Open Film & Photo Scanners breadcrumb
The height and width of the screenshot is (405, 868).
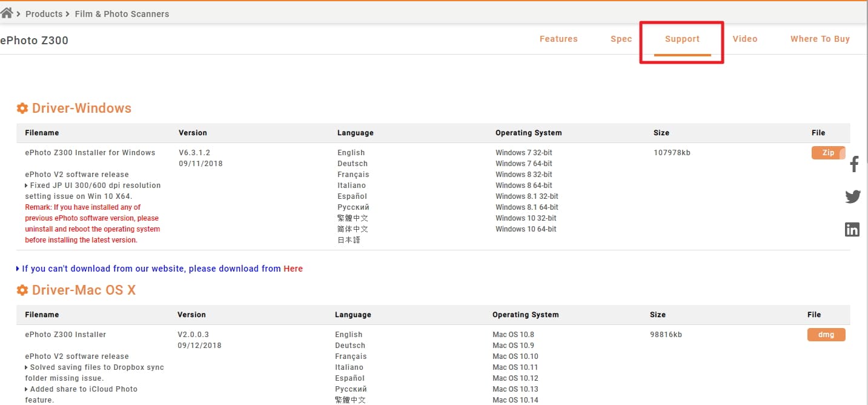[x=122, y=13]
